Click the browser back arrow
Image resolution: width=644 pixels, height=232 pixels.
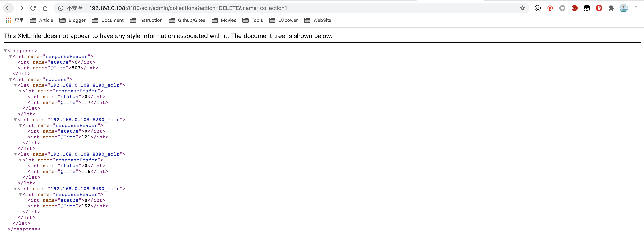coord(8,8)
